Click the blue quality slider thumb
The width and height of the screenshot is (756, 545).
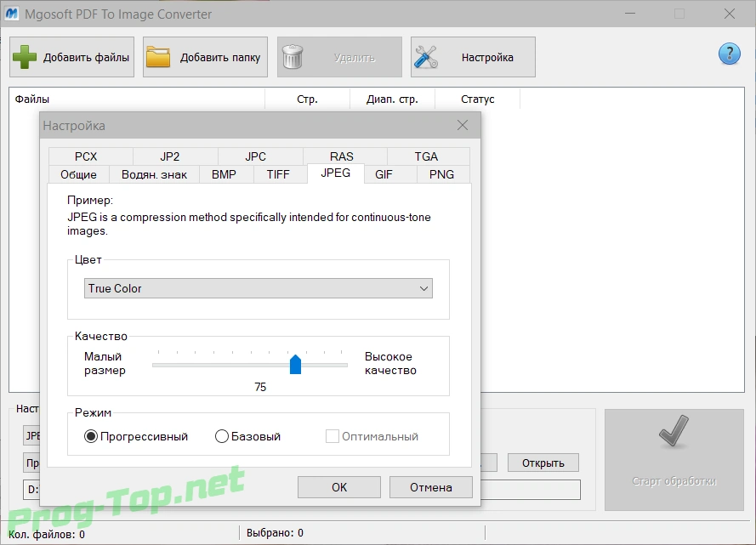(x=295, y=364)
